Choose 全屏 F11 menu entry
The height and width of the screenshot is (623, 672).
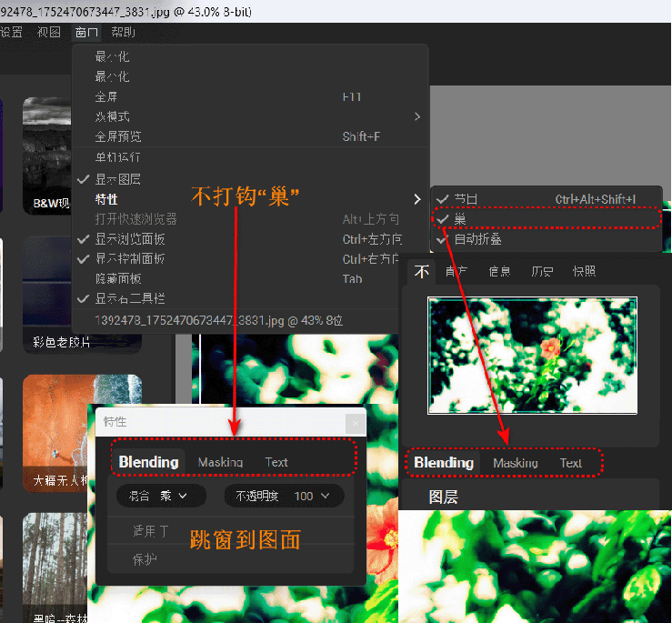[251, 97]
